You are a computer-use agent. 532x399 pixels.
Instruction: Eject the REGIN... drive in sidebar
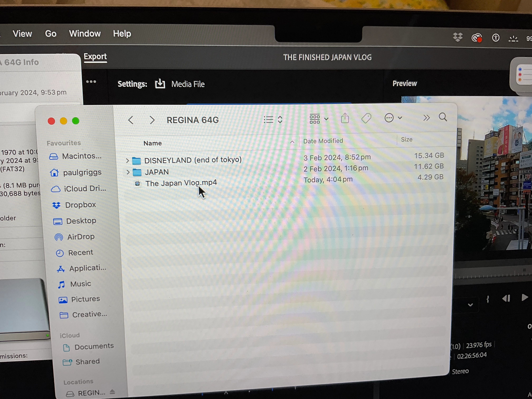tap(112, 391)
